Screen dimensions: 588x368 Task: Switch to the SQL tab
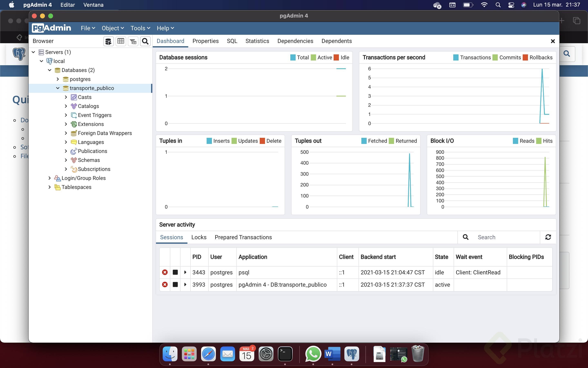232,41
